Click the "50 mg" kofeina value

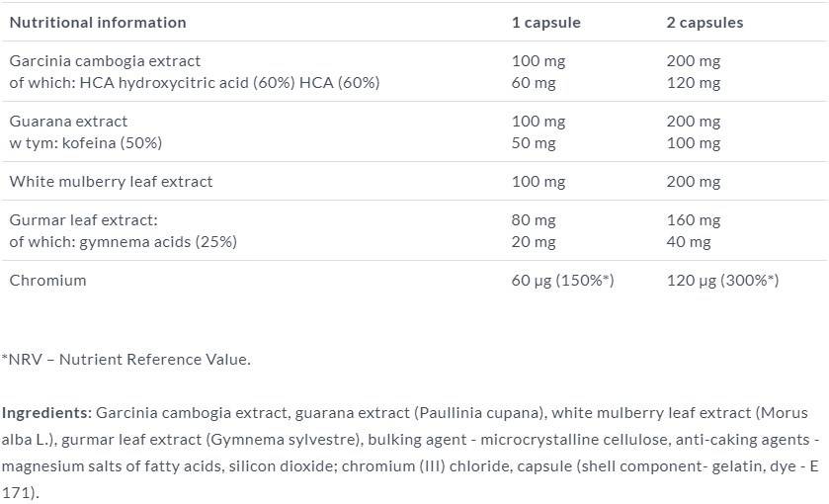pyautogui.click(x=534, y=143)
